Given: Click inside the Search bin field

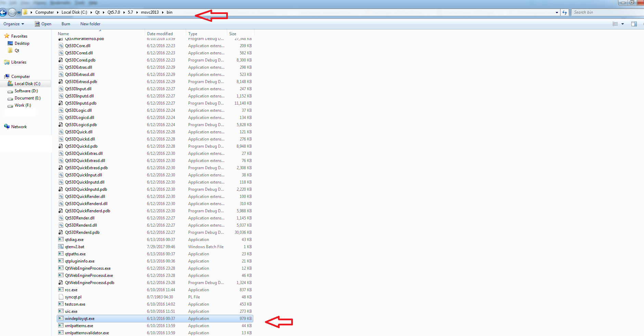Looking at the screenshot, I should (x=606, y=12).
